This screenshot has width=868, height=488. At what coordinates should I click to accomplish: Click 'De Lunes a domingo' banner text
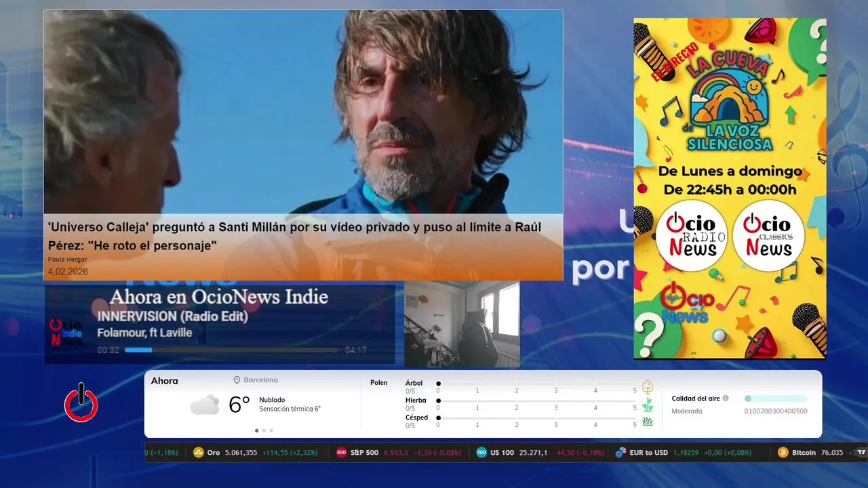click(730, 171)
